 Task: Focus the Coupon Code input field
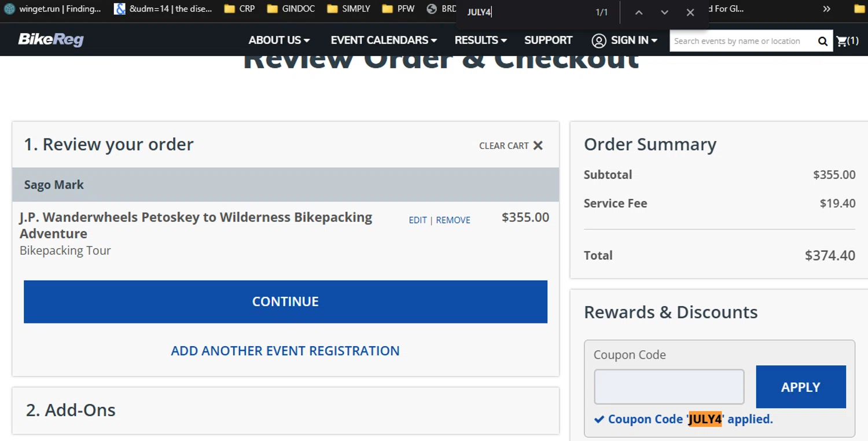click(669, 387)
